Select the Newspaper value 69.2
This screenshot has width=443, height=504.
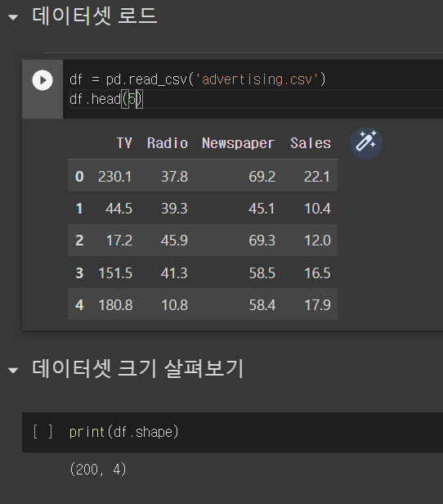point(262,177)
